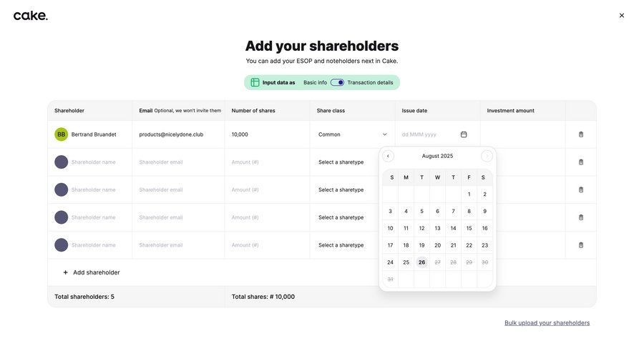The height and width of the screenshot is (346, 644).
Task: Go to previous month in calendar
Action: 388,156
